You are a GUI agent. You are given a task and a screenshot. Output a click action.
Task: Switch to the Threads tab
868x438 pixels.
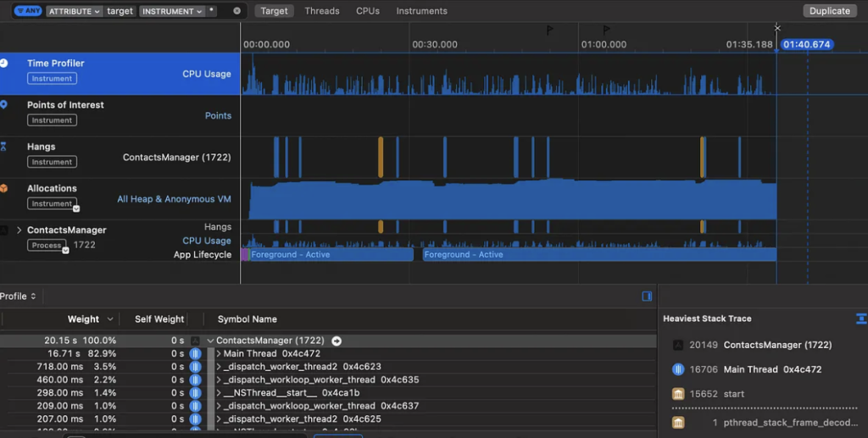321,11
